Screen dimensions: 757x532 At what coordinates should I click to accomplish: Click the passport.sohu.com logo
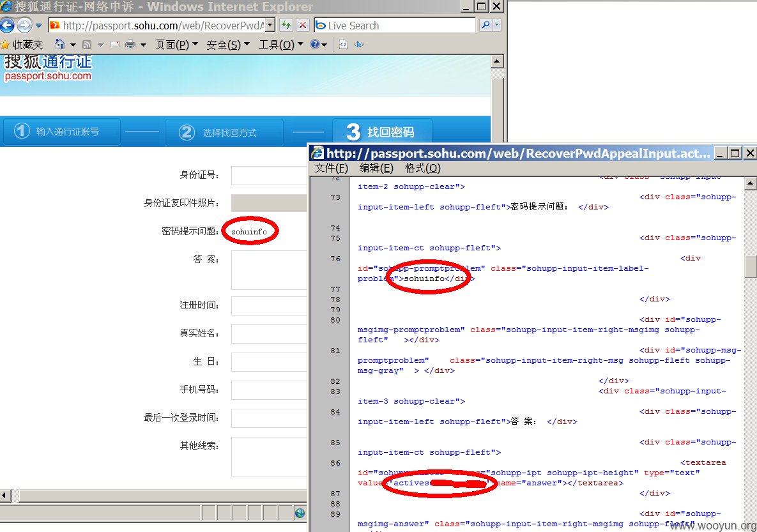[x=48, y=68]
